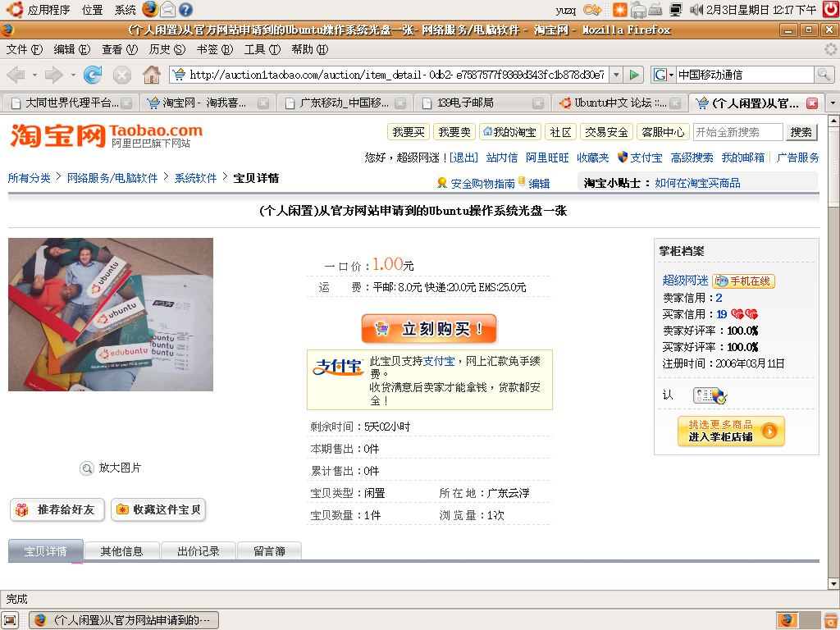Image resolution: width=840 pixels, height=630 pixels.
Task: Select the 留言簿 tab
Action: [269, 551]
